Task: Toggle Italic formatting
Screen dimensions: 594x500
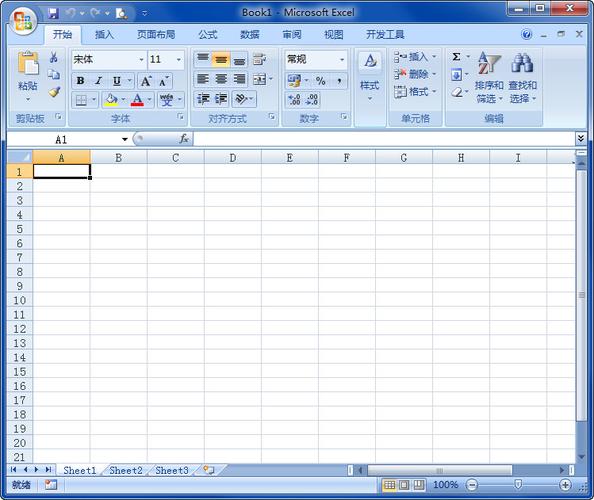Action: tap(98, 80)
